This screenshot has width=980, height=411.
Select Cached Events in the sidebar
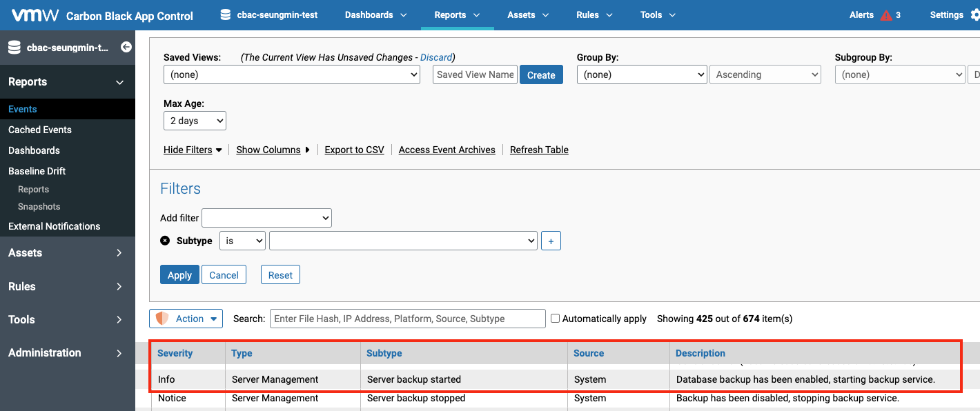tap(40, 130)
